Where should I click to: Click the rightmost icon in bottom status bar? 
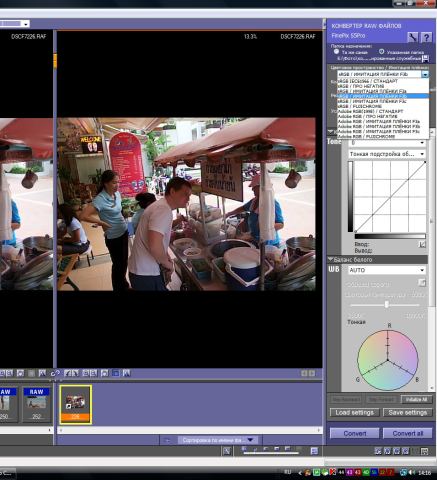(x=425, y=451)
